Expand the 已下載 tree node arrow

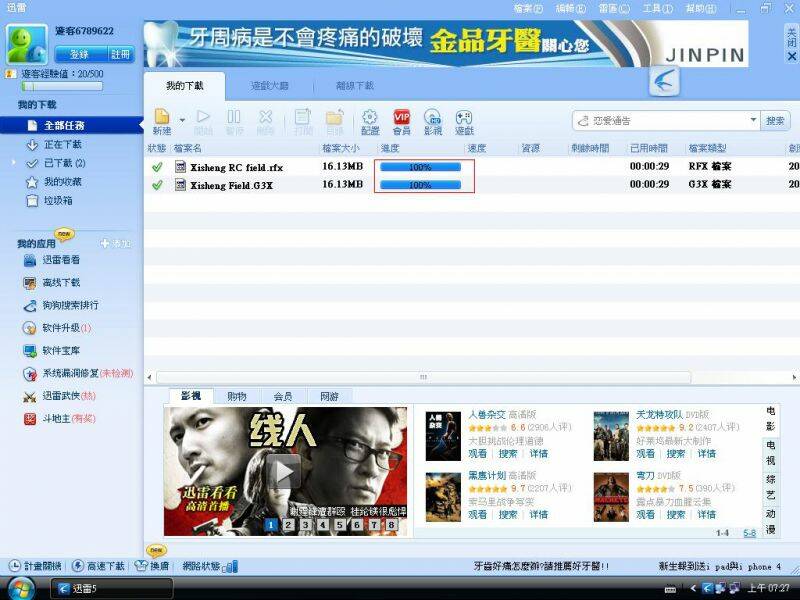point(14,163)
